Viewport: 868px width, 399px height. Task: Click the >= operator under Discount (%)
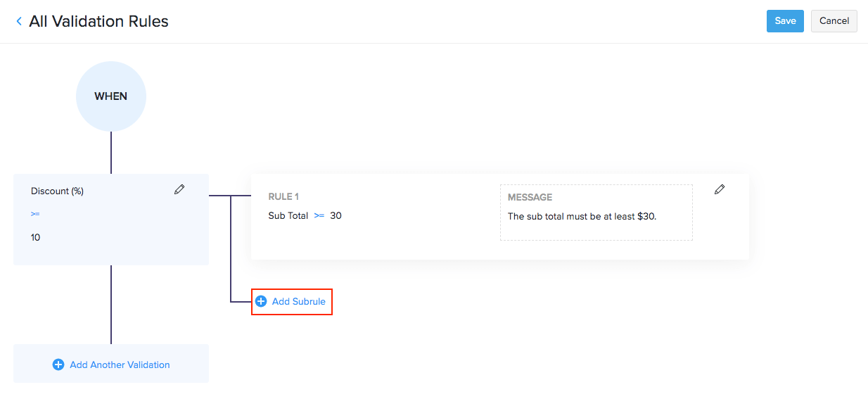35,213
